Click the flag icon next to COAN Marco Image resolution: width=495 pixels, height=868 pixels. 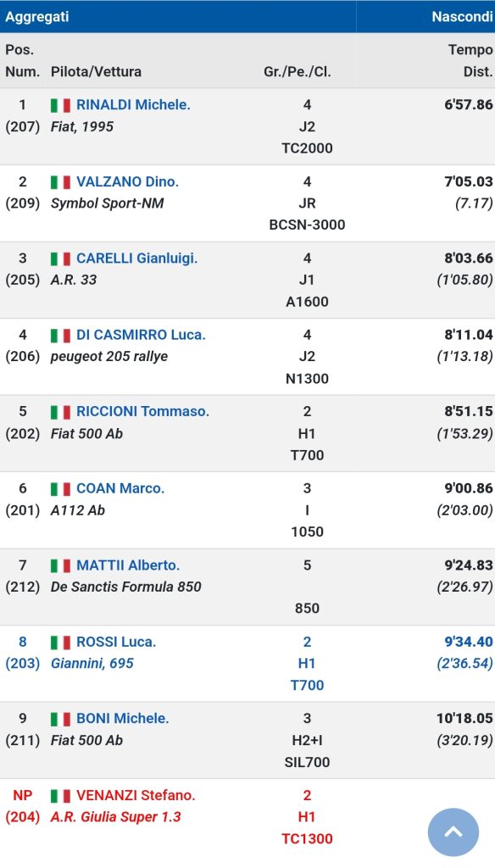(x=60, y=489)
